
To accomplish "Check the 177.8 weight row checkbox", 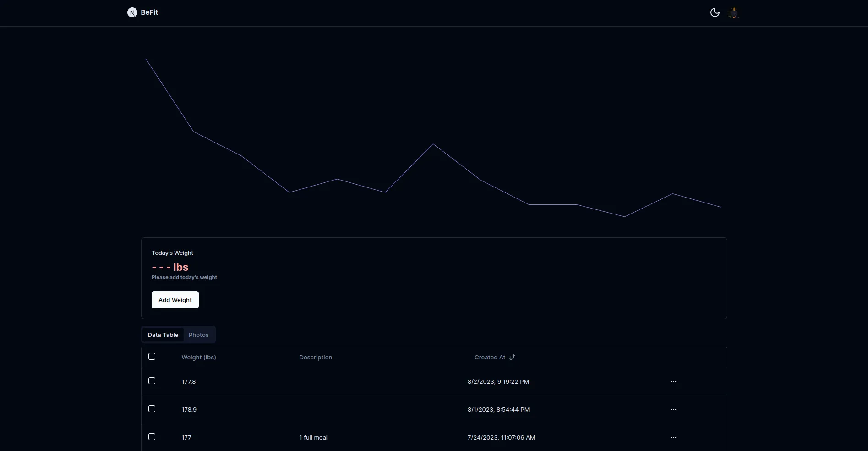I will (152, 381).
